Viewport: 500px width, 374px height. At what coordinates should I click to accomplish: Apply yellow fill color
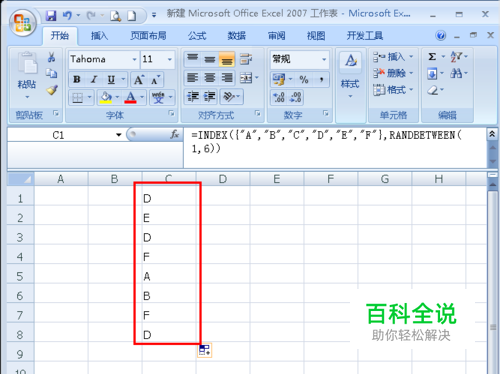coord(106,97)
